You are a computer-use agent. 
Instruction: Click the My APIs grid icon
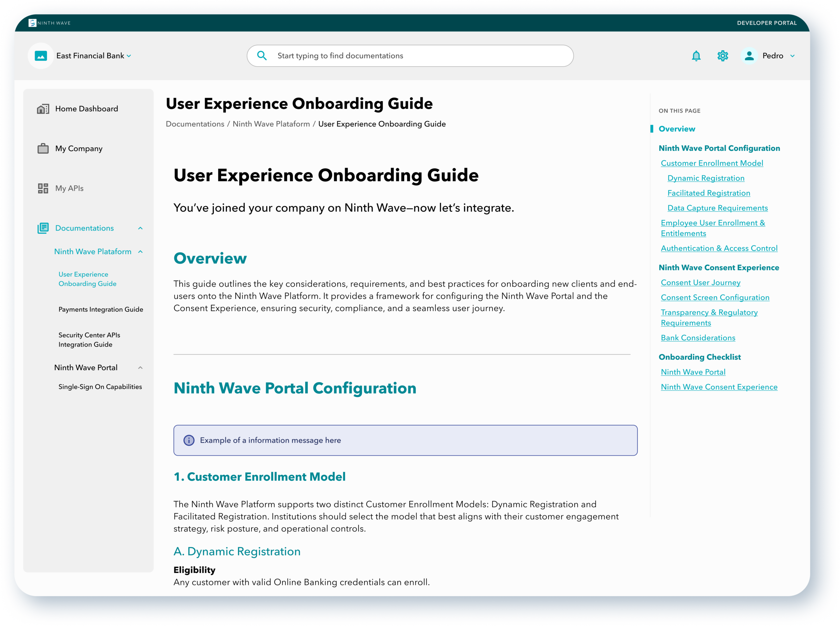point(43,188)
